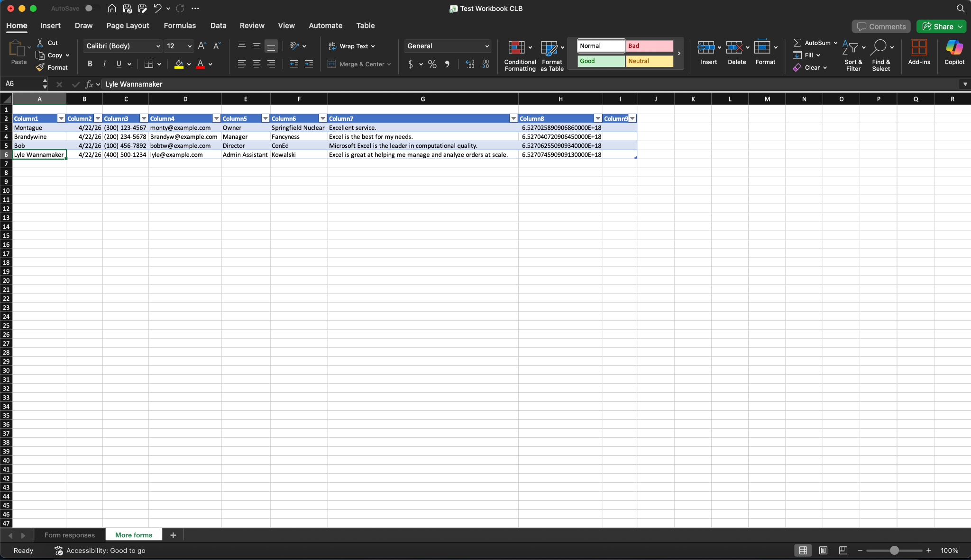Open the Column1 filter dropdown
Image resolution: width=971 pixels, height=560 pixels.
click(x=61, y=118)
